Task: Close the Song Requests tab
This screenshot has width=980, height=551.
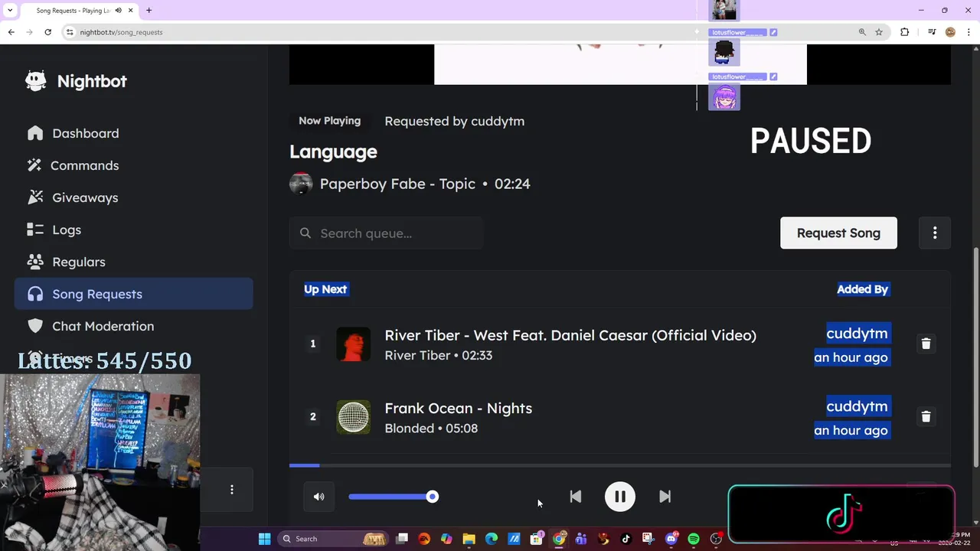Action: click(x=131, y=11)
